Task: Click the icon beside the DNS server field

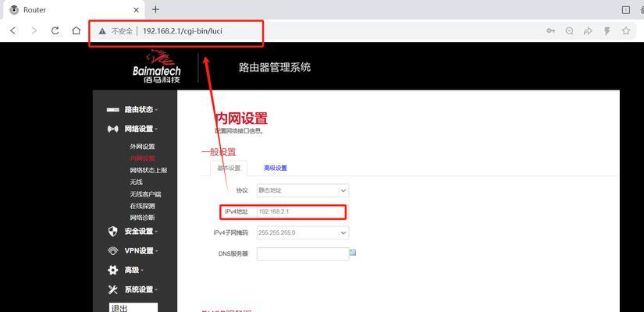Action: pos(353,252)
